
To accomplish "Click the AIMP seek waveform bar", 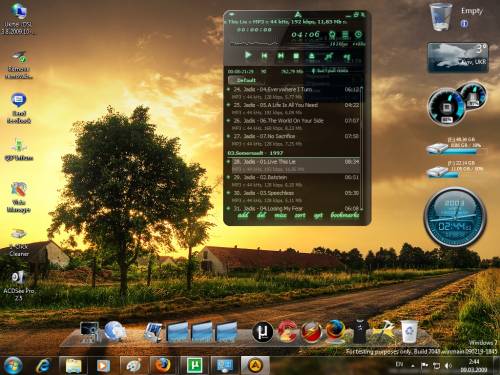I will tap(254, 43).
